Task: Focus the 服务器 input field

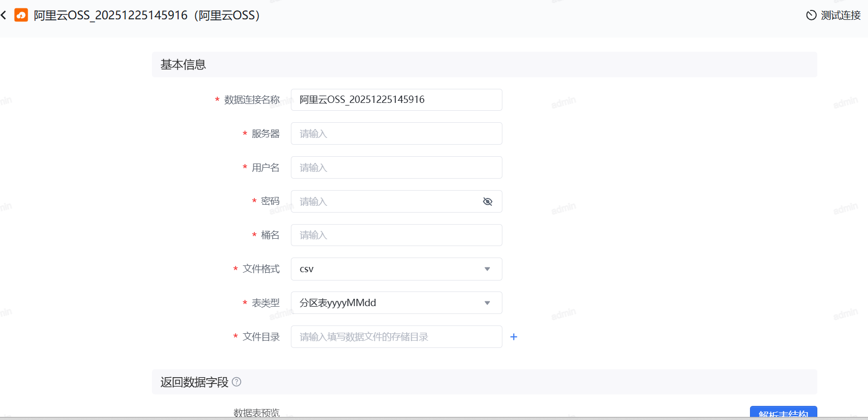Action: click(x=396, y=134)
